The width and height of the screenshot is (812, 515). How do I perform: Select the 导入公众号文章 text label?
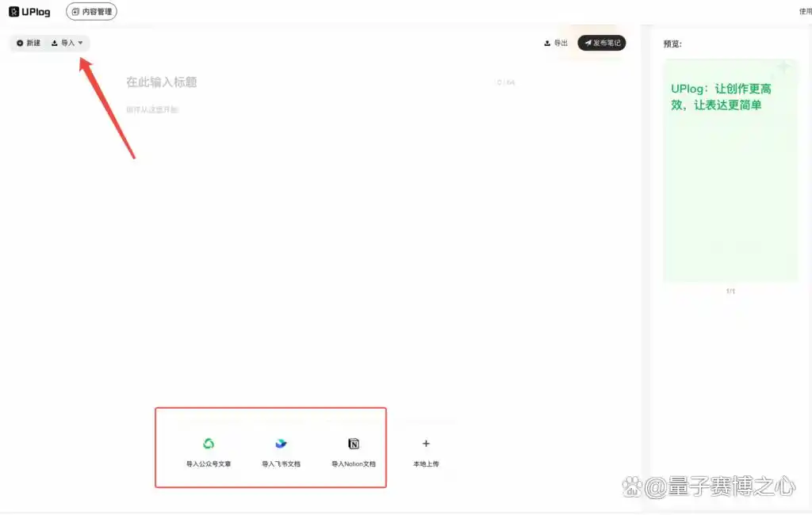tap(209, 463)
